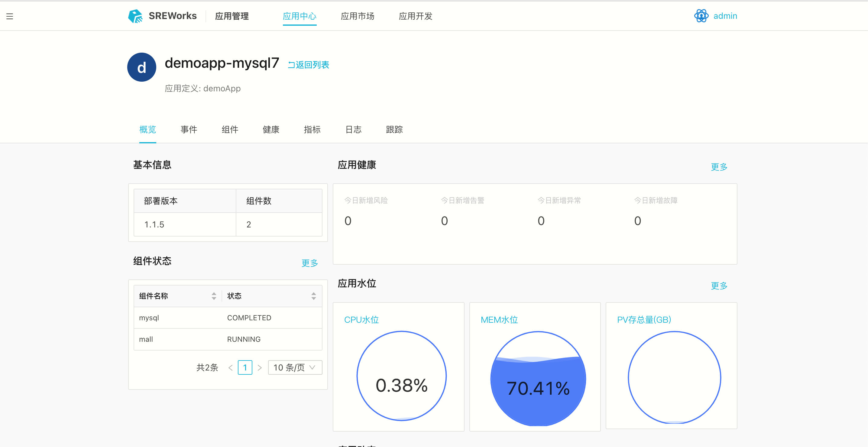Screen dimensions: 868x447
Task: Click the demoapp-mysql7 round avatar
Action: (141, 67)
